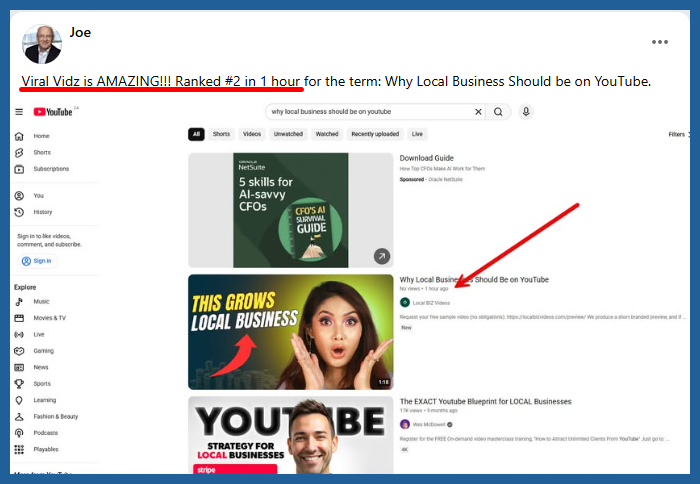The width and height of the screenshot is (700, 484).
Task: Open the Gaming explore category
Action: [x=44, y=351]
